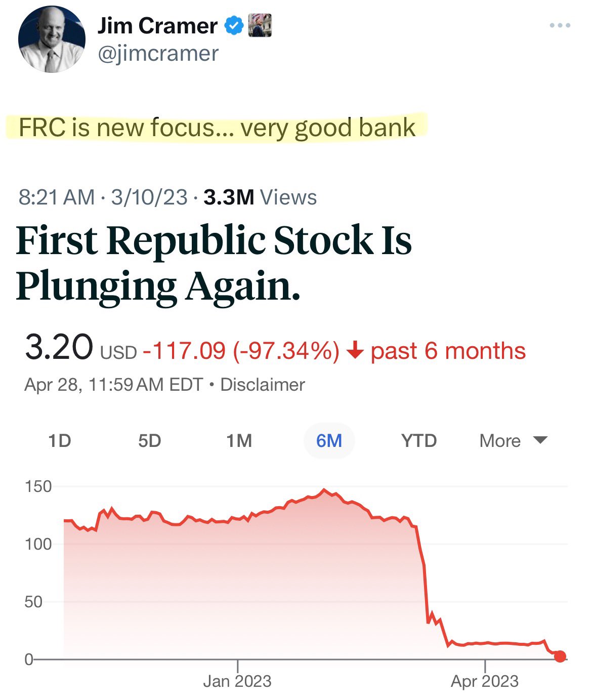The width and height of the screenshot is (592, 700).
Task: Click the blue verified checkmark badge
Action: 234,26
